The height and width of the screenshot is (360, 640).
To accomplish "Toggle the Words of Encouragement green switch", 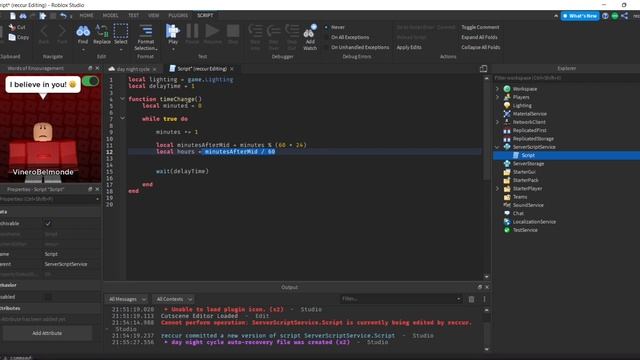I will pos(90,81).
